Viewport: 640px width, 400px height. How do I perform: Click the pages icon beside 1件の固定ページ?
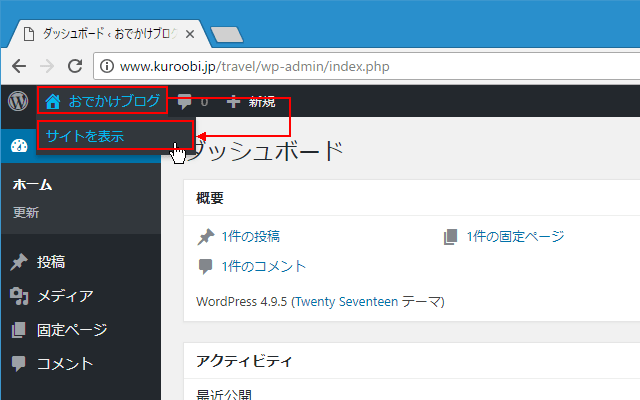(x=451, y=237)
